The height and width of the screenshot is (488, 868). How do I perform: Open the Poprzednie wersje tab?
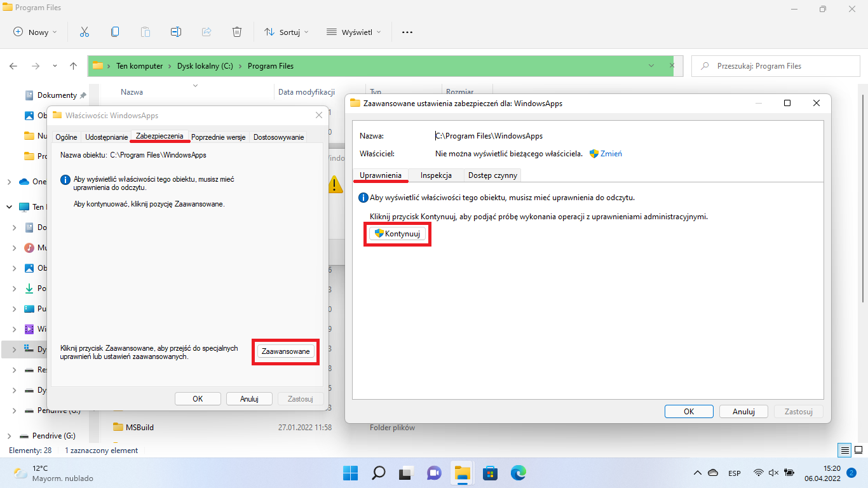point(218,137)
